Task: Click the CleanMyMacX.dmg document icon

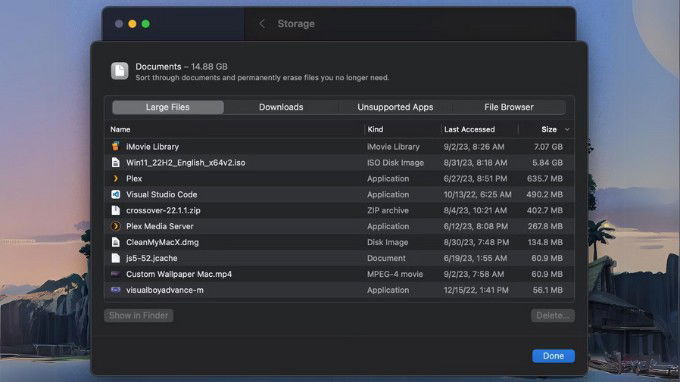Action: coord(115,242)
